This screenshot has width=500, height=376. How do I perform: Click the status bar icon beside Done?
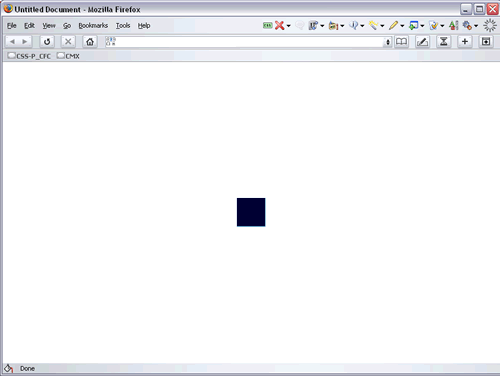coord(8,368)
